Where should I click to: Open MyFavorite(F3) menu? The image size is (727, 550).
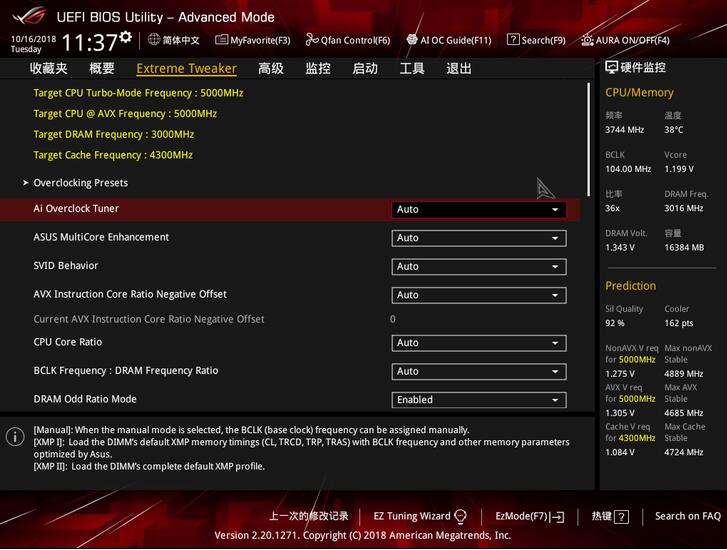pyautogui.click(x=253, y=40)
